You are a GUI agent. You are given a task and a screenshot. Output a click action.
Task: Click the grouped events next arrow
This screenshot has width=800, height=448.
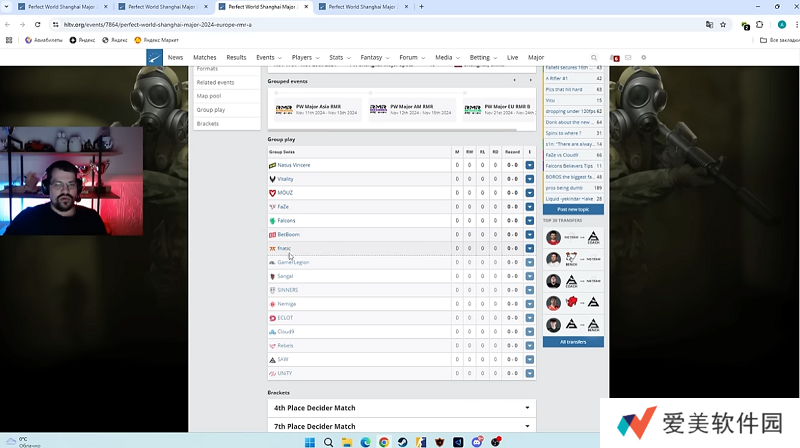coord(529,81)
